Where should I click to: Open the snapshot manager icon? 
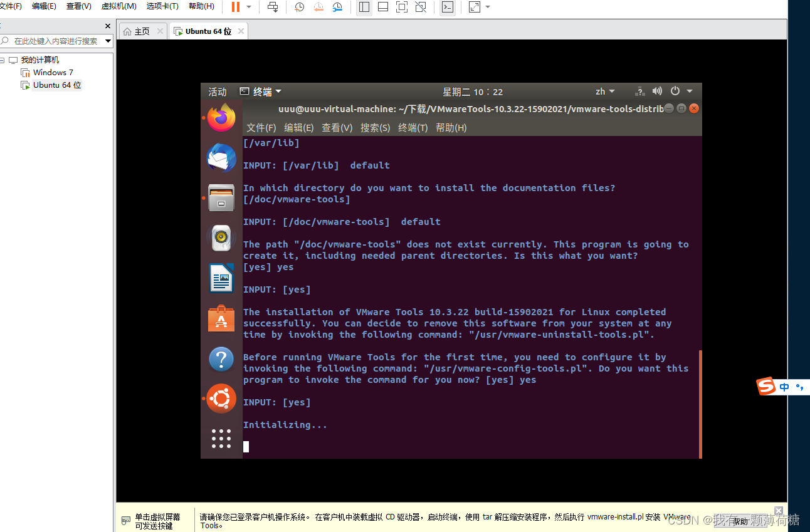pyautogui.click(x=337, y=7)
